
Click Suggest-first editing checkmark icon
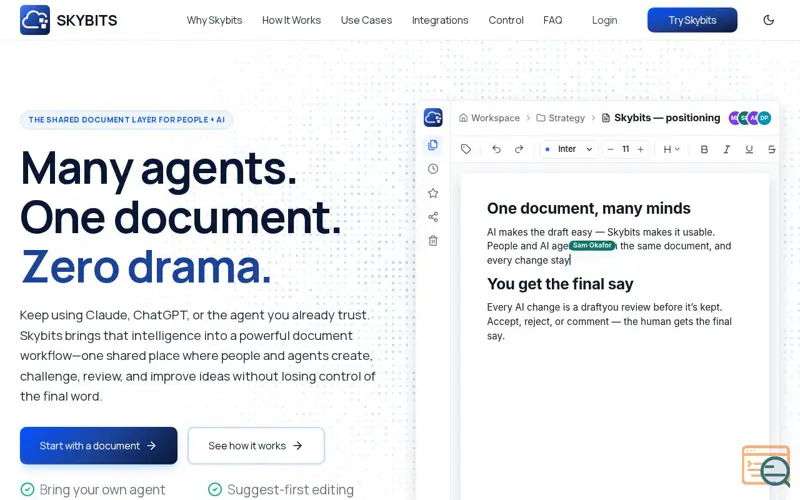(215, 490)
